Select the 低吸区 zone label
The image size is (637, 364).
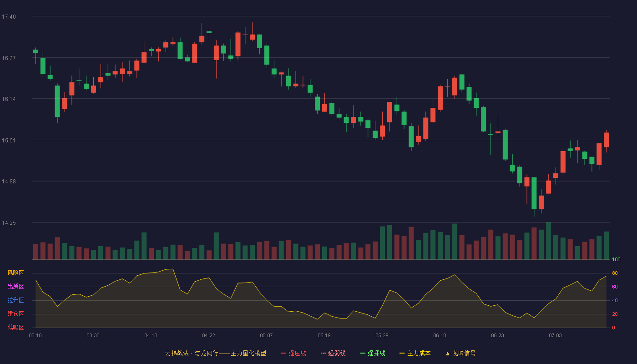pos(15,327)
